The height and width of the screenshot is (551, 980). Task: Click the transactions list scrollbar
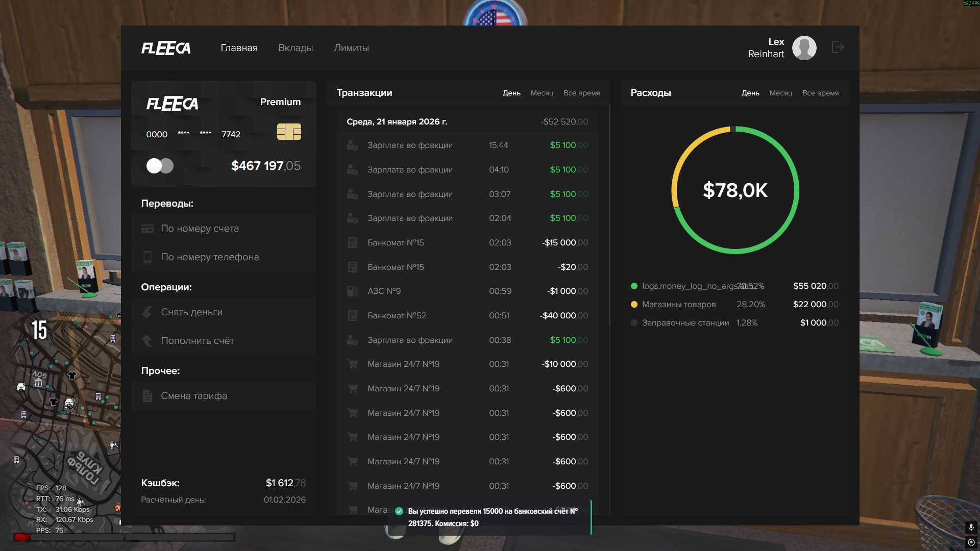coord(609,214)
